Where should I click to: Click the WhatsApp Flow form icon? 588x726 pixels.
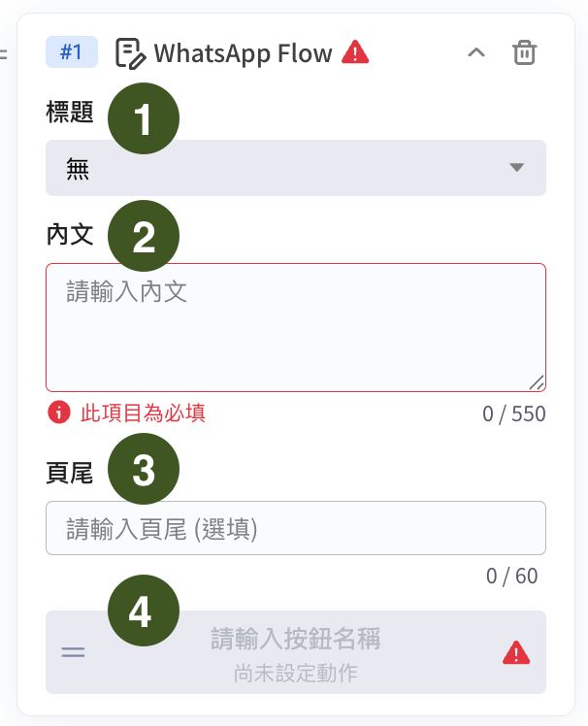(131, 52)
